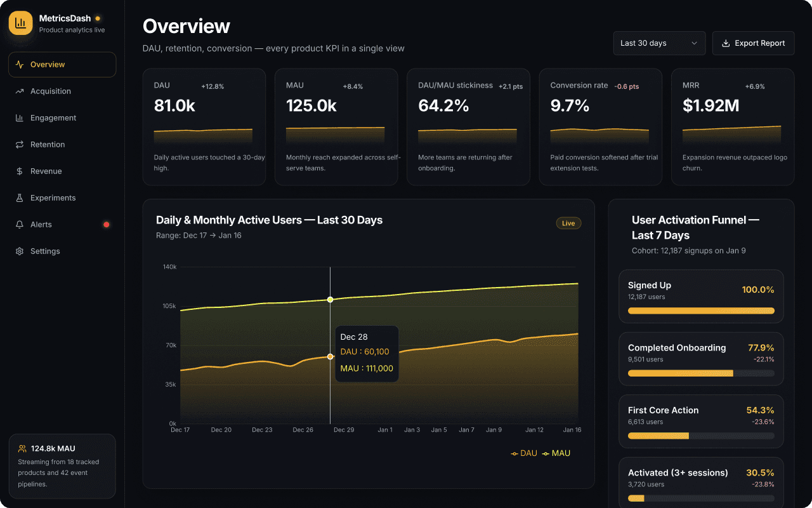Click the red Alerts notification dot
Viewport: 812px width, 508px height.
coord(107,225)
